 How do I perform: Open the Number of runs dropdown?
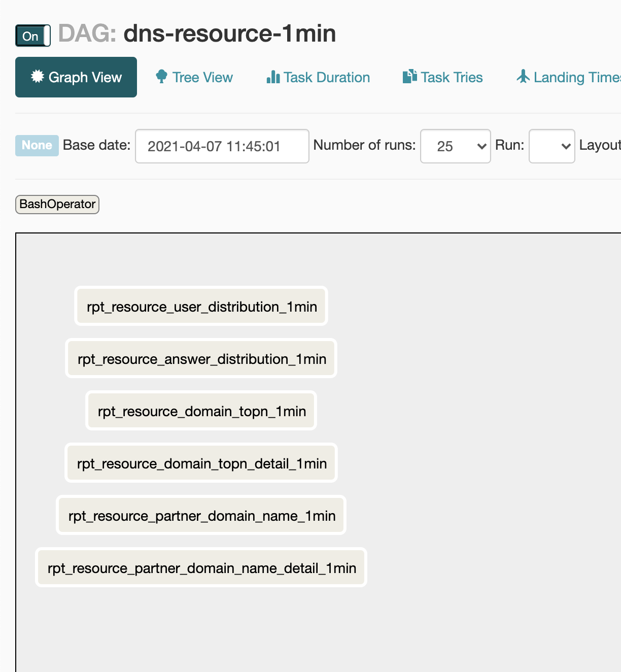click(456, 146)
